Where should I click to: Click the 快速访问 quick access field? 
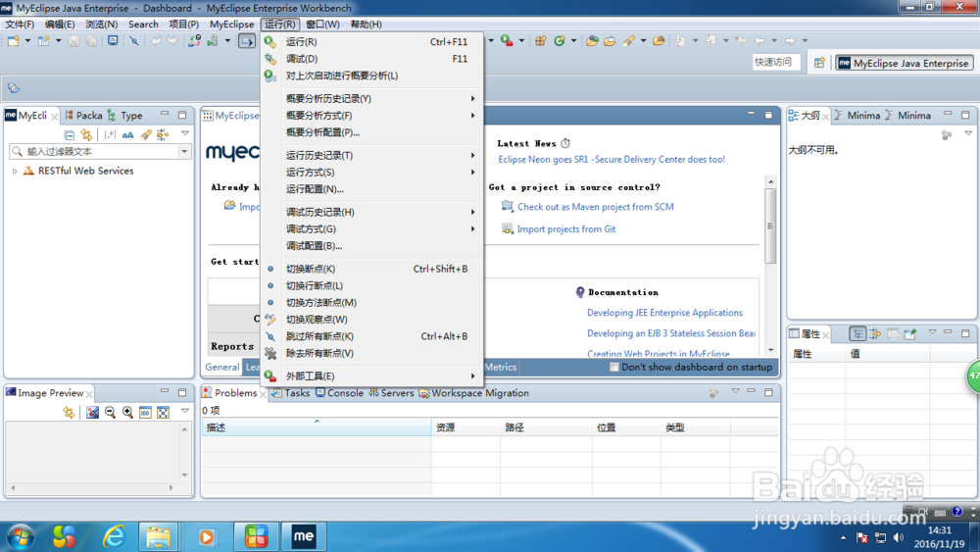click(x=775, y=62)
